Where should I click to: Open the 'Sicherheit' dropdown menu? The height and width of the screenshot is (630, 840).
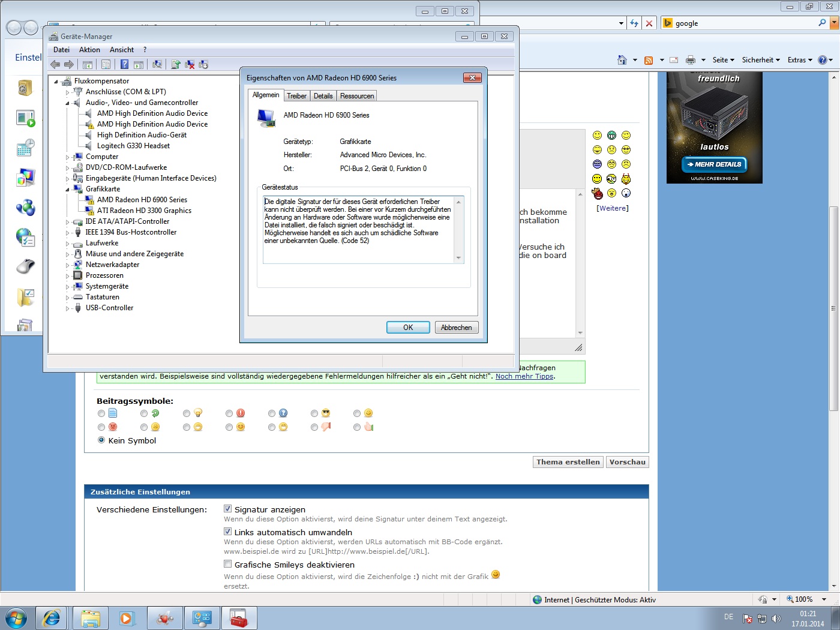point(761,60)
